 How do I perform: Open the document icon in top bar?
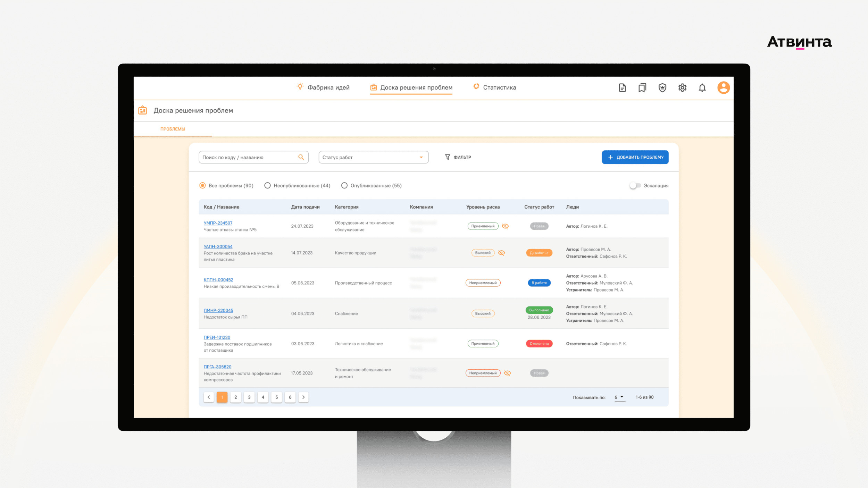622,88
